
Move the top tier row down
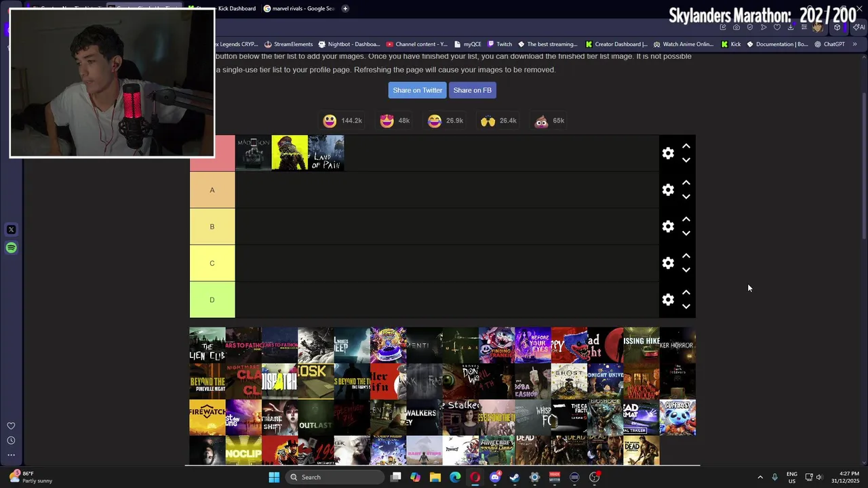(686, 160)
